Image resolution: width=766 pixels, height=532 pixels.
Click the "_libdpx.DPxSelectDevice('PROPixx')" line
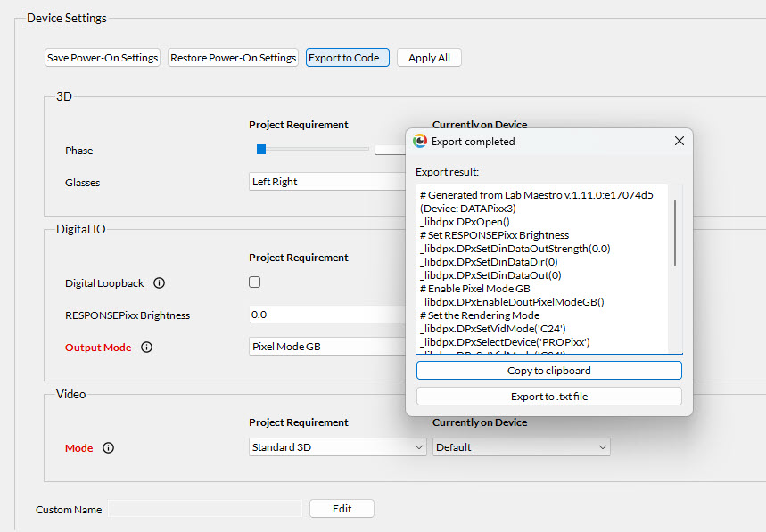pyautogui.click(x=505, y=341)
